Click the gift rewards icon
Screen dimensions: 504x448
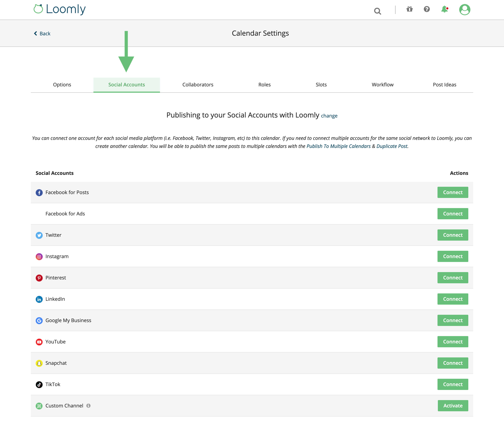click(x=409, y=9)
